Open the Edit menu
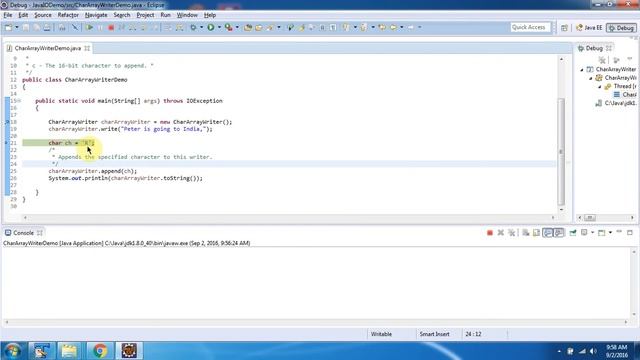 (x=23, y=15)
